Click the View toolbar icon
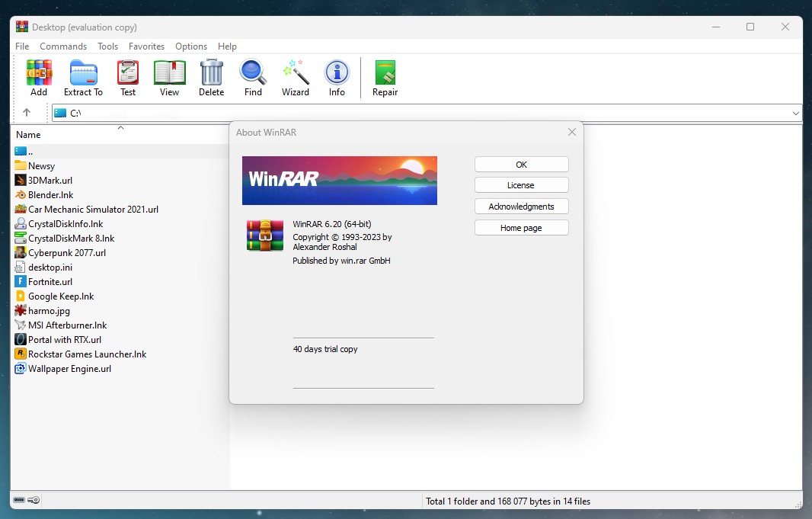 coord(169,76)
